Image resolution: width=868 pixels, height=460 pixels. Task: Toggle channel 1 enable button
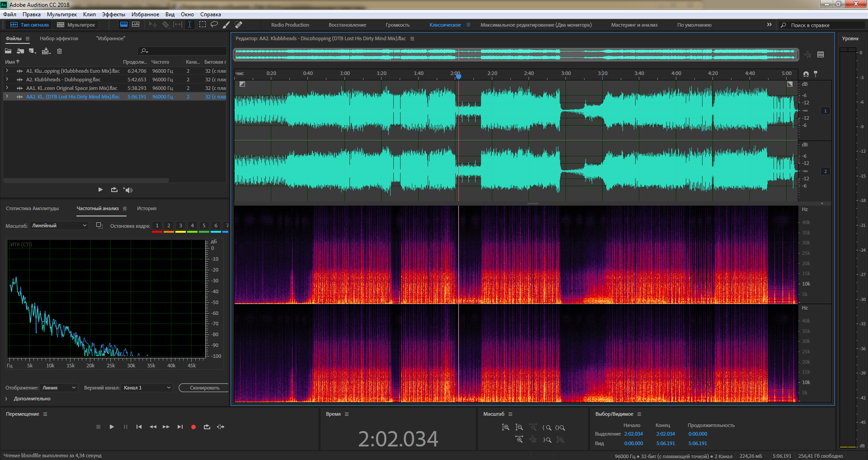pos(826,111)
